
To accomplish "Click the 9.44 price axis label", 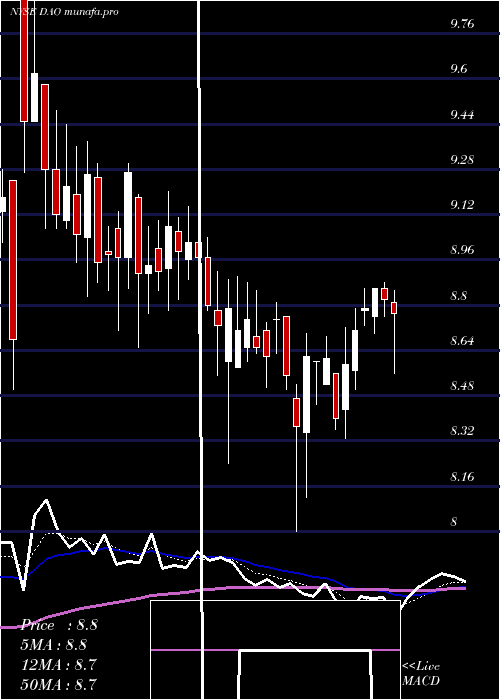I will tap(462, 115).
